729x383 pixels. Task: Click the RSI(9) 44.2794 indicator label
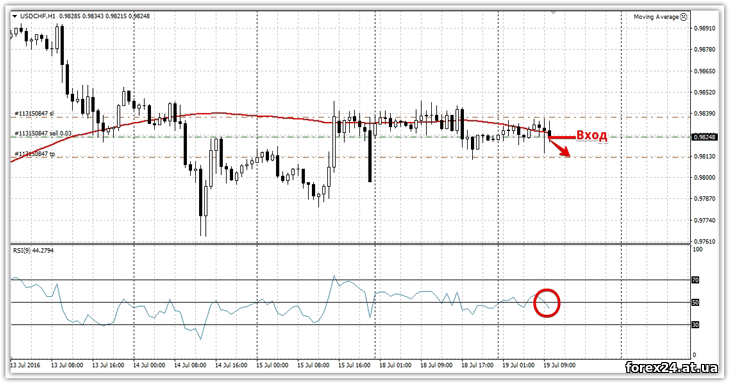pyautogui.click(x=33, y=251)
